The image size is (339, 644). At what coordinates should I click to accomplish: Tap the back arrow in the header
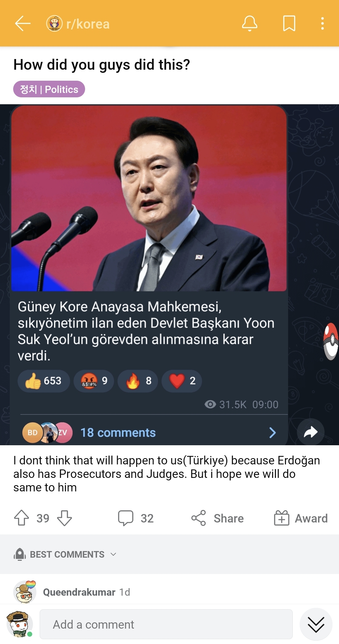tap(23, 24)
